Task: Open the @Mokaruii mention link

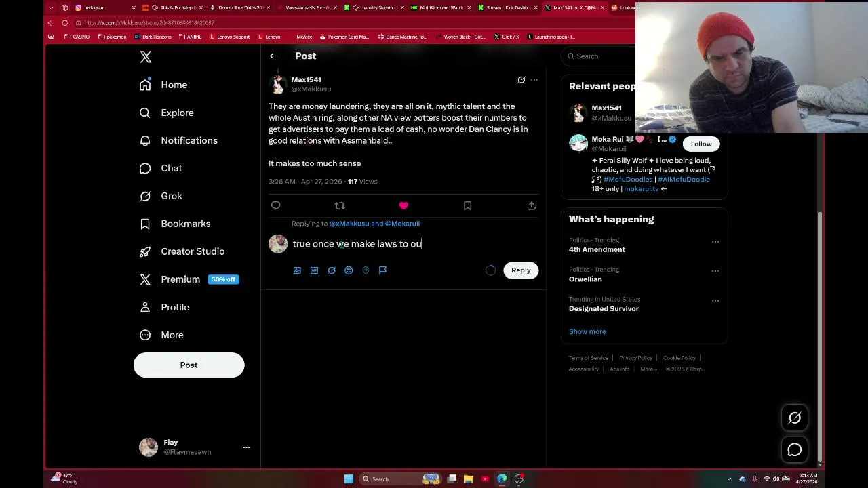Action: (403, 224)
